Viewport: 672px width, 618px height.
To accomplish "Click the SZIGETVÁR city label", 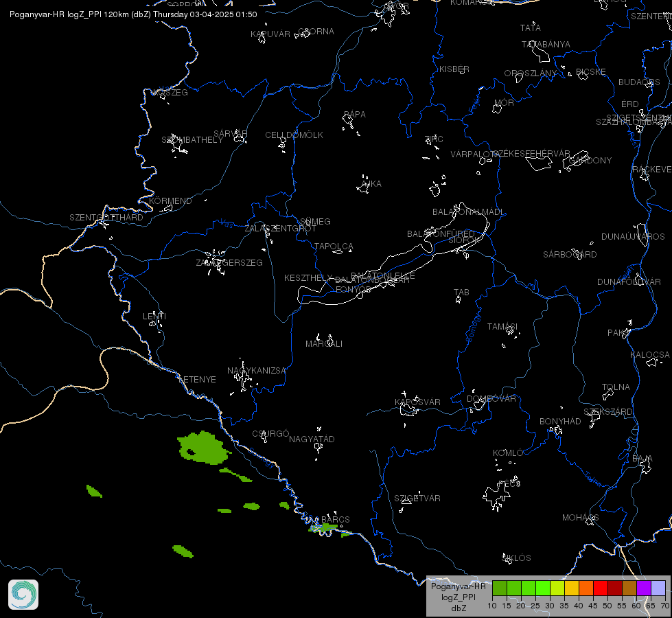I will point(417,499).
